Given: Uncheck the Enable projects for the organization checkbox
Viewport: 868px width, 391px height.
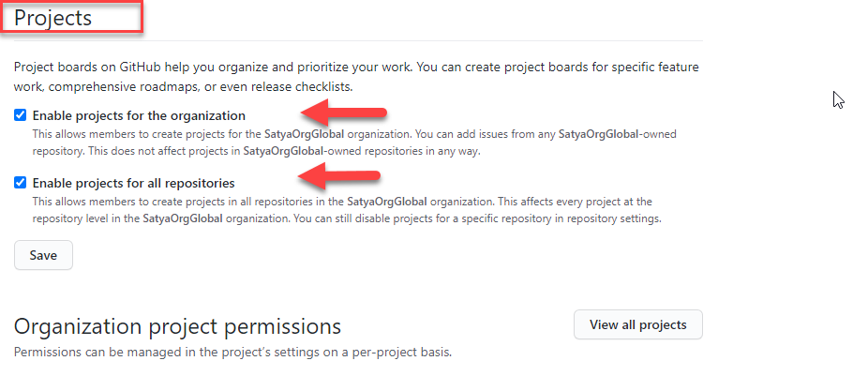Looking at the screenshot, I should tap(21, 116).
